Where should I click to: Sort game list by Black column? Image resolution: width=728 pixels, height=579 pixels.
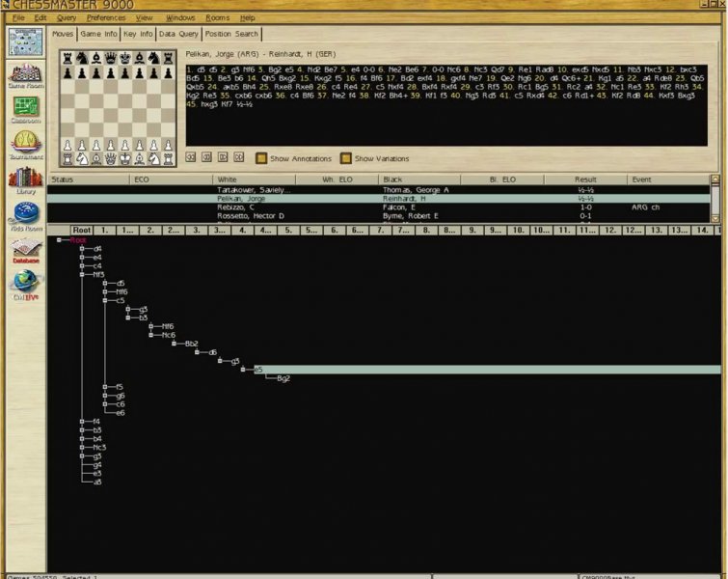[419, 179]
